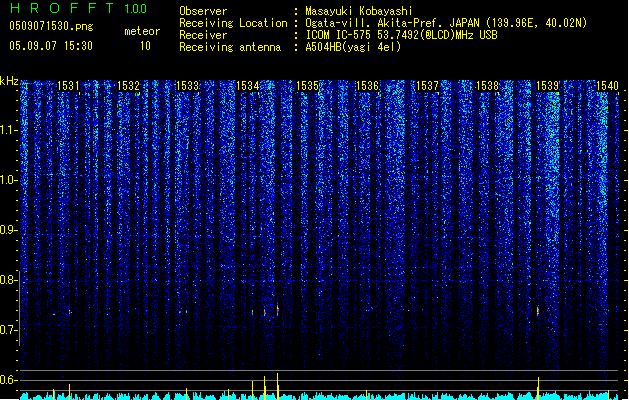629x400 pixels.
Task: Click the meteor count value 10
Action: coord(145,46)
